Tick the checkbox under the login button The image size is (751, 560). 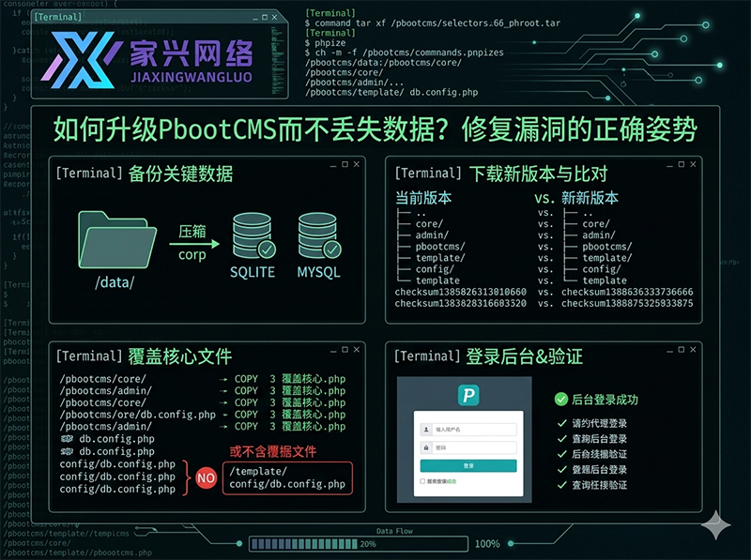coord(422,481)
